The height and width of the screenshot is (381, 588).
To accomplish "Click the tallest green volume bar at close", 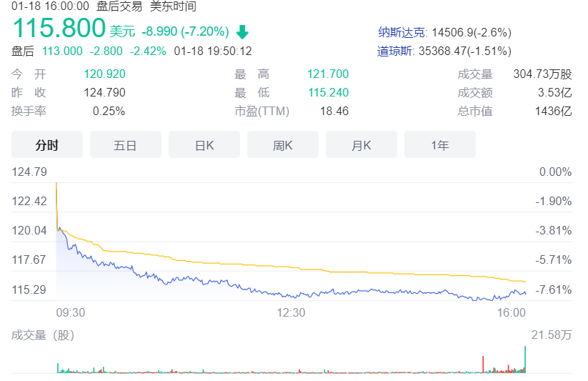I will pos(525,359).
